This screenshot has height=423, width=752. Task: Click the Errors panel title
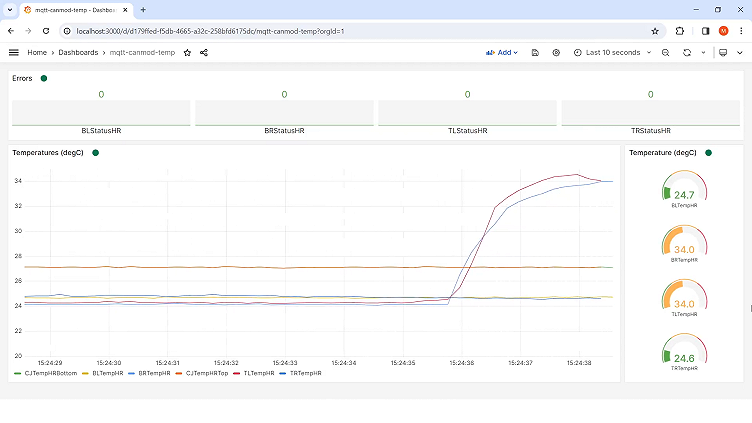(x=22, y=78)
